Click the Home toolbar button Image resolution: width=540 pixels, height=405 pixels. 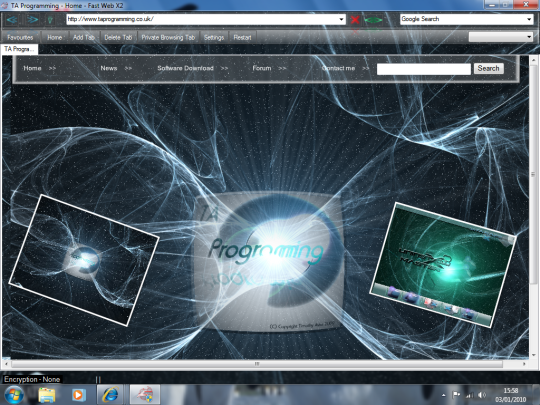55,37
